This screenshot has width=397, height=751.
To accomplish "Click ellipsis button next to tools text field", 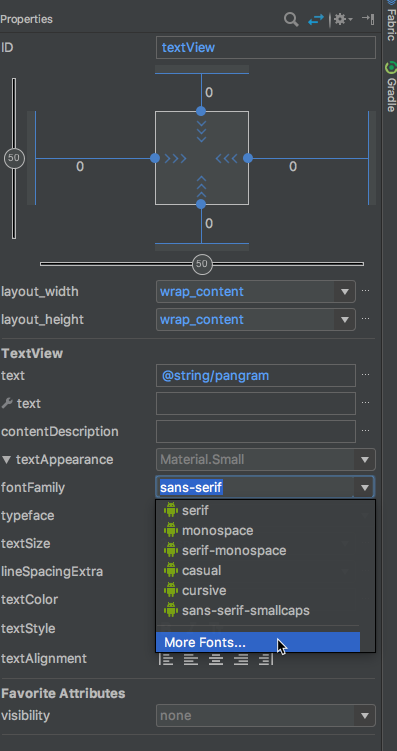I will click(365, 402).
